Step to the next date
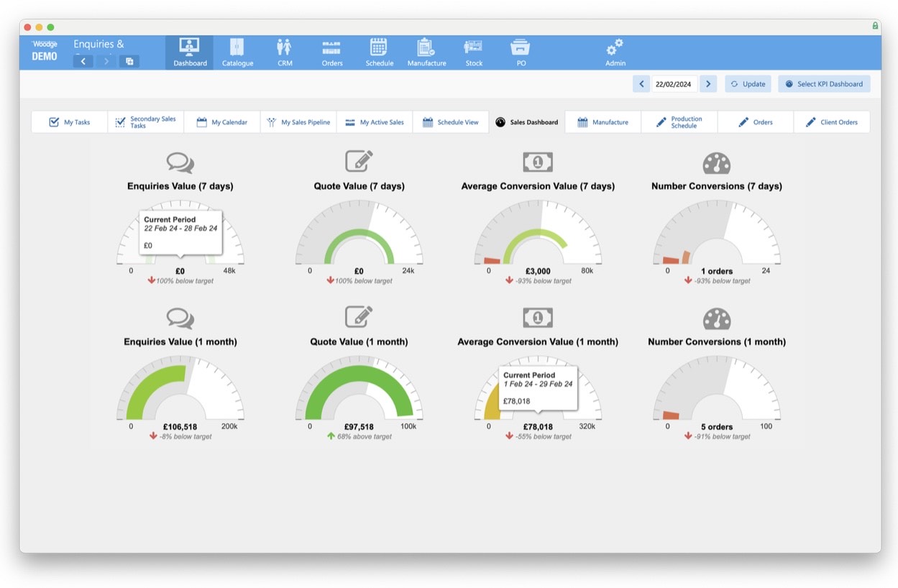898x588 pixels. [708, 84]
